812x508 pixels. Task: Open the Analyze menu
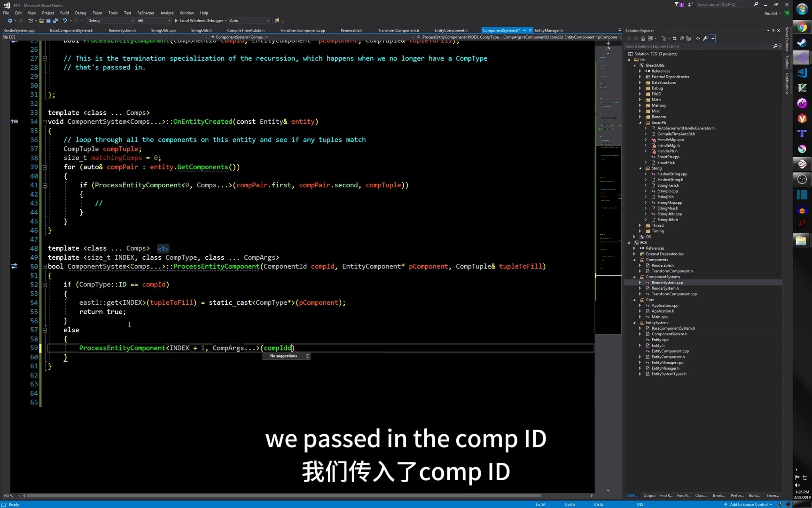[x=167, y=13]
